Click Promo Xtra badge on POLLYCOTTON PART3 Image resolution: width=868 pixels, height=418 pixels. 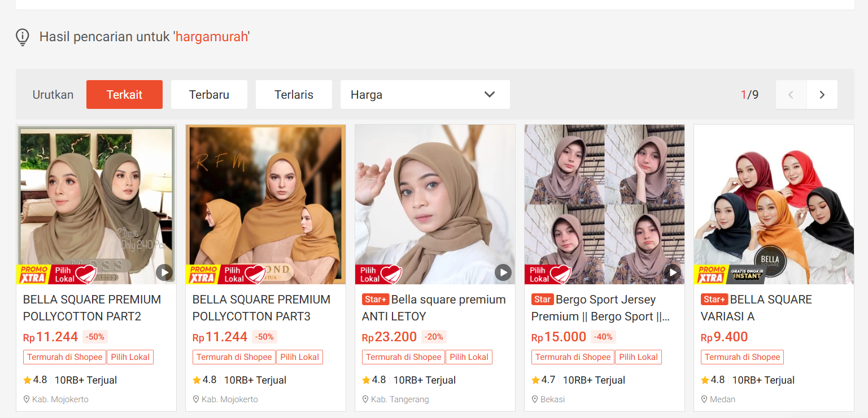[202, 274]
